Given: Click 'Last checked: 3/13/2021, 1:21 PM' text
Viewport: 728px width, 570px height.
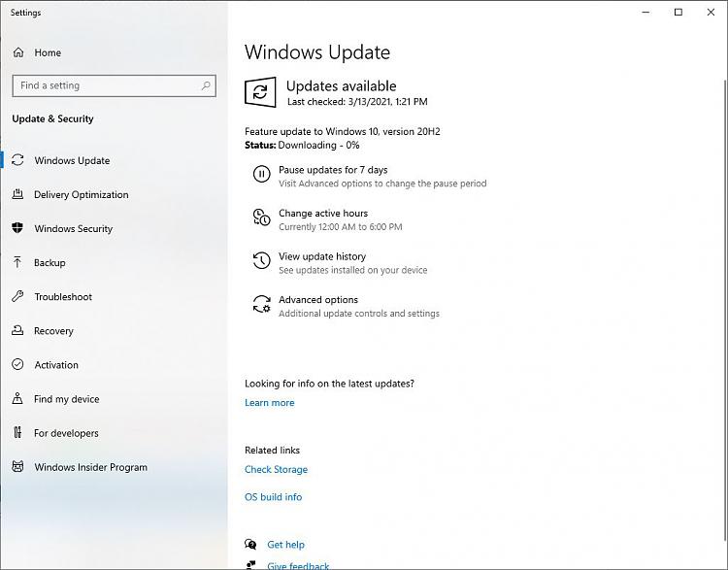Looking at the screenshot, I should click(357, 101).
